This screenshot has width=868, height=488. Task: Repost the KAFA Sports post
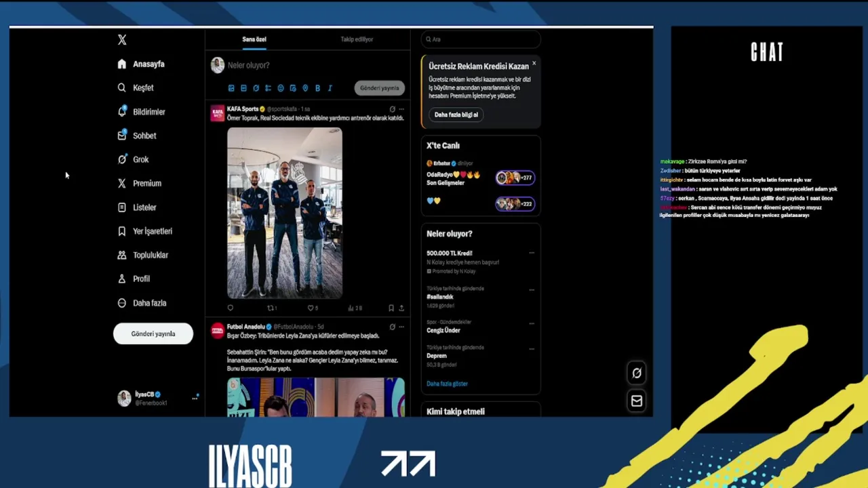[272, 308]
